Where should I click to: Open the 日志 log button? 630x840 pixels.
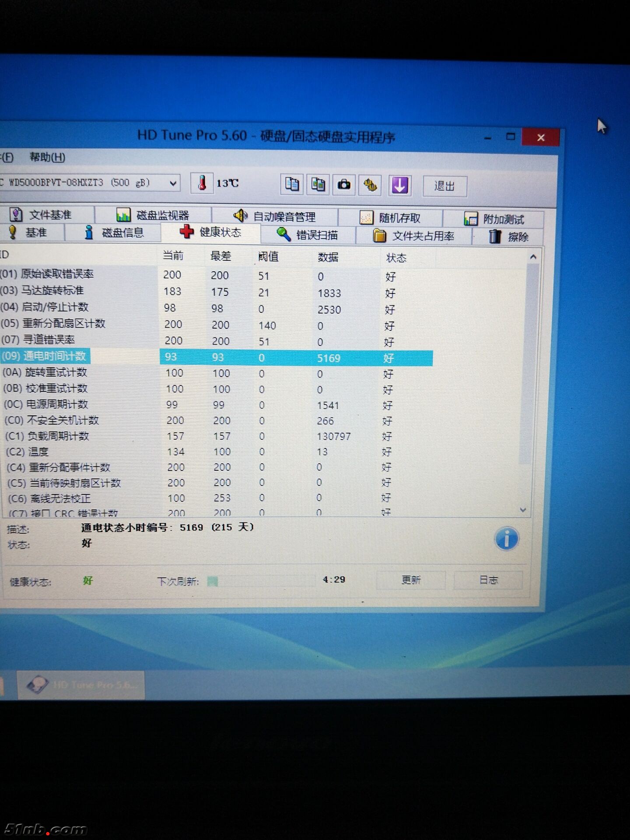tap(488, 580)
